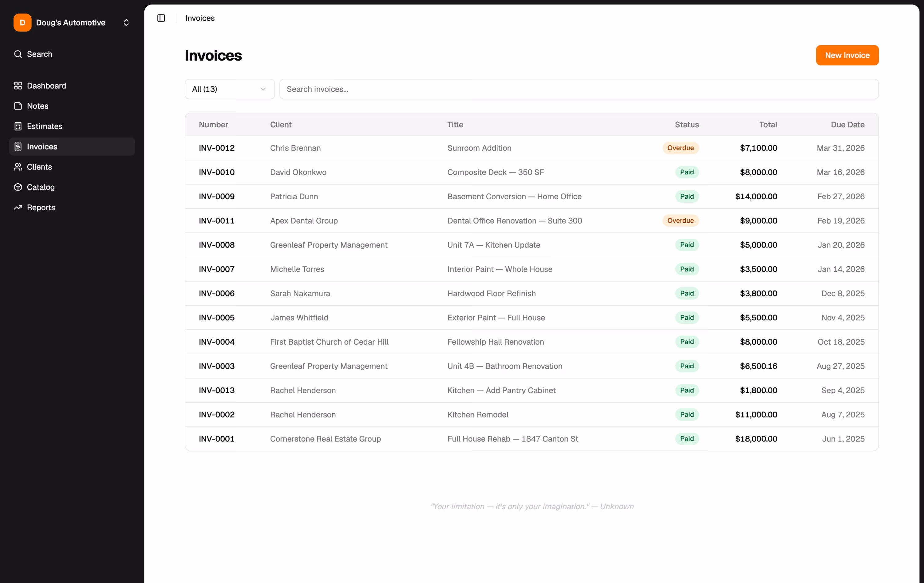Click title Hardwood Floor Refinish
The image size is (924, 583).
[492, 294]
